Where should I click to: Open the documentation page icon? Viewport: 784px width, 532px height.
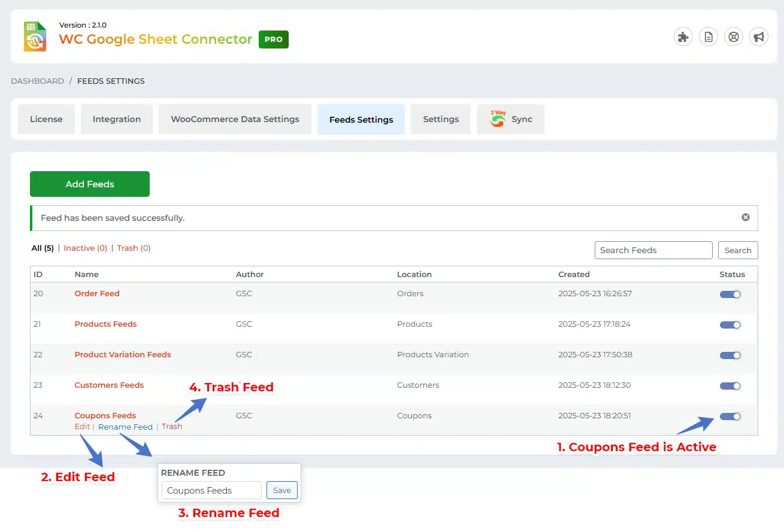pyautogui.click(x=708, y=37)
